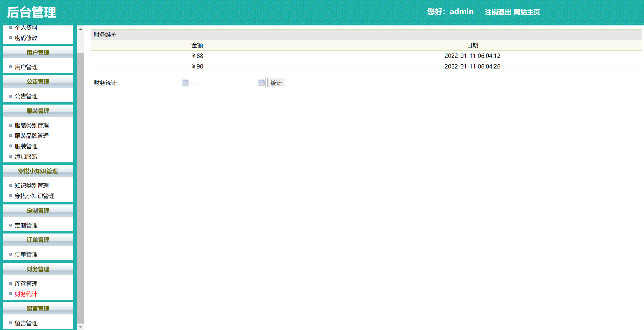The height and width of the screenshot is (330, 644).
Task: Go to 网站主页 link
Action: click(x=527, y=12)
